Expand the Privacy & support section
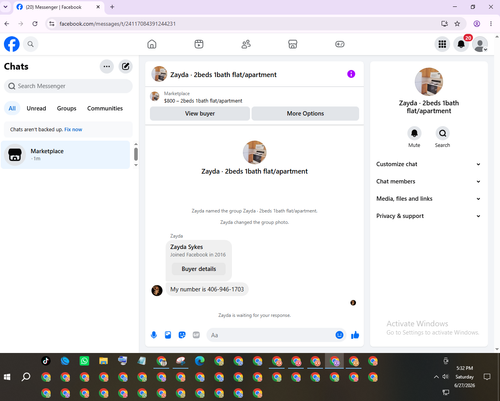Screen dimensions: 500x401 coord(429,216)
